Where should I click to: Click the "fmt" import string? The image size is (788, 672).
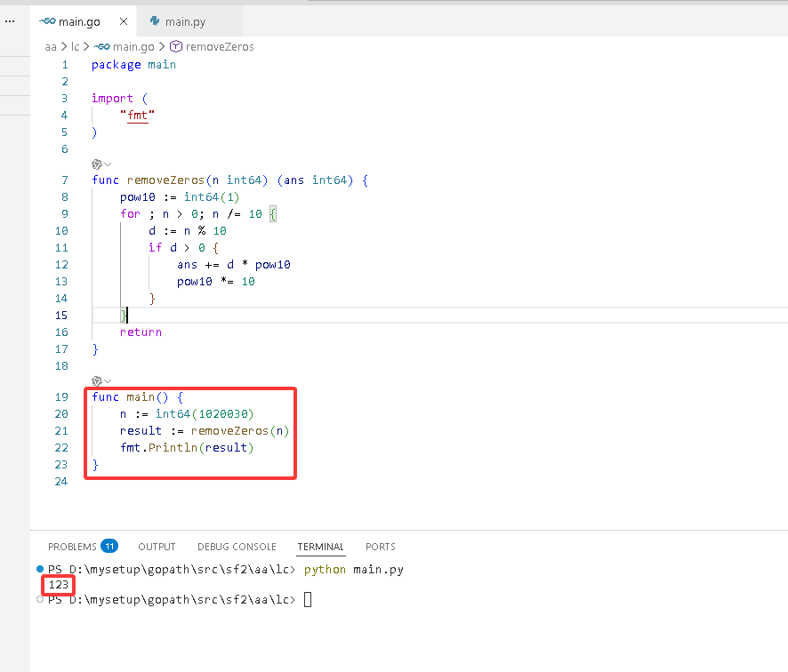(x=137, y=116)
